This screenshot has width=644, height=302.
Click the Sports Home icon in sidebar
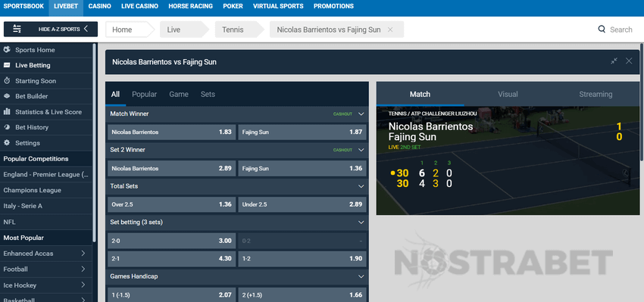coord(7,50)
